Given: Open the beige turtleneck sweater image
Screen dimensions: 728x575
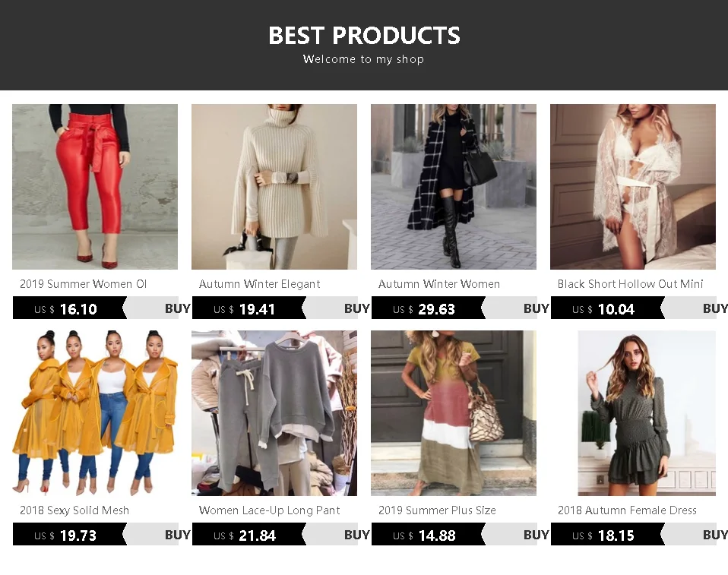Looking at the screenshot, I should [x=274, y=187].
